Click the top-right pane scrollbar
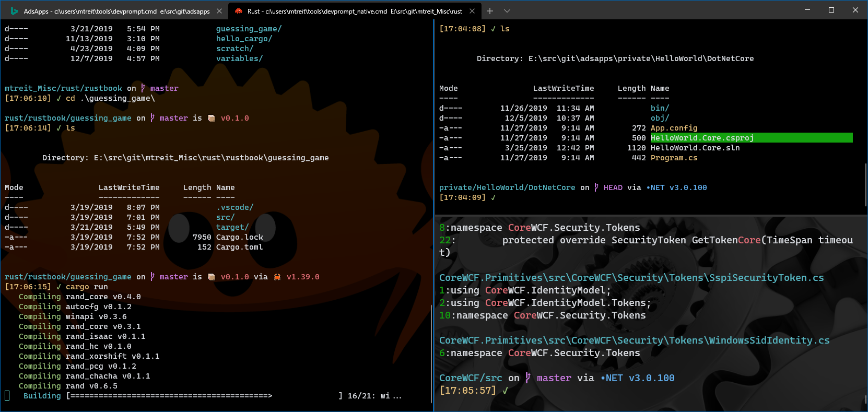This screenshot has width=868, height=412. coord(866,184)
